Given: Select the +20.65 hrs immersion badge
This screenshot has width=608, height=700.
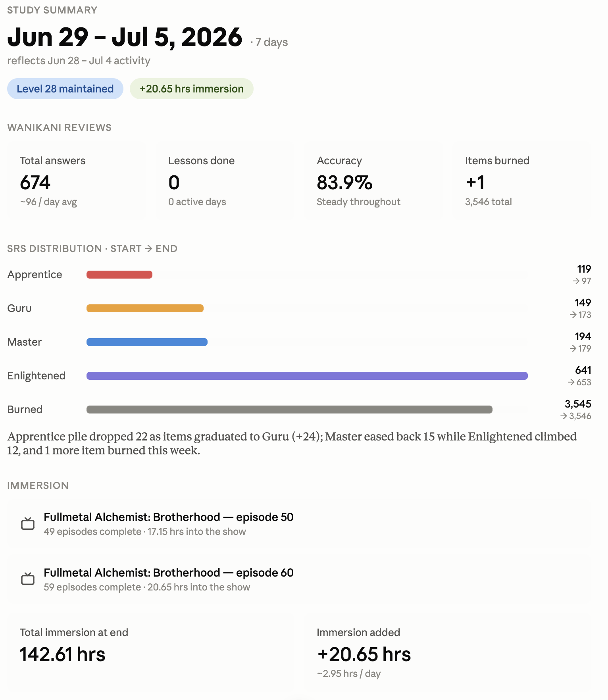Looking at the screenshot, I should [192, 89].
